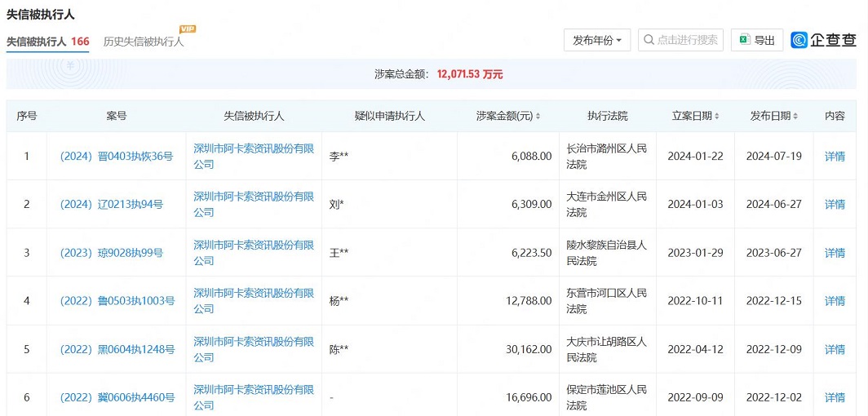Open case (2022) 黑0604执1248号
Viewport: 868px width, 416px height.
coord(117,350)
